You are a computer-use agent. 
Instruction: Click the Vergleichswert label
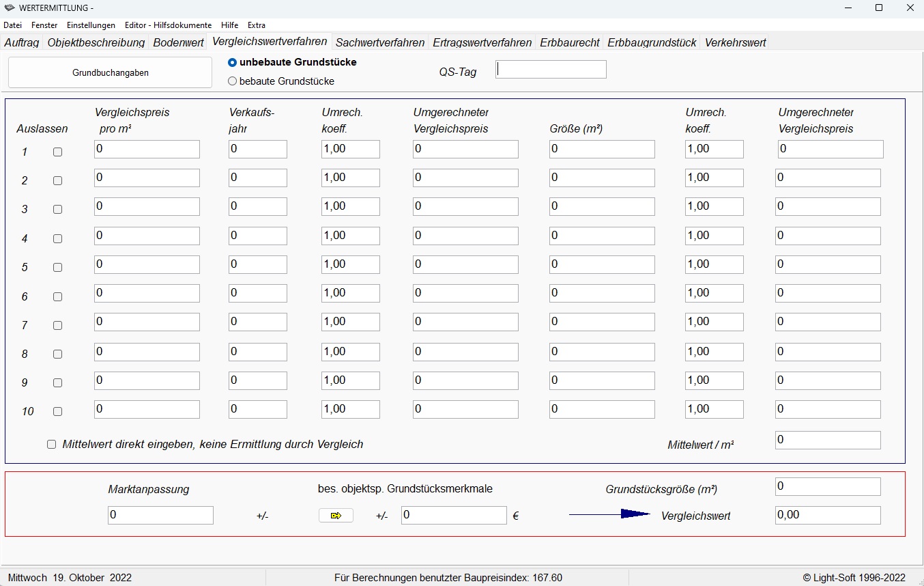click(695, 516)
